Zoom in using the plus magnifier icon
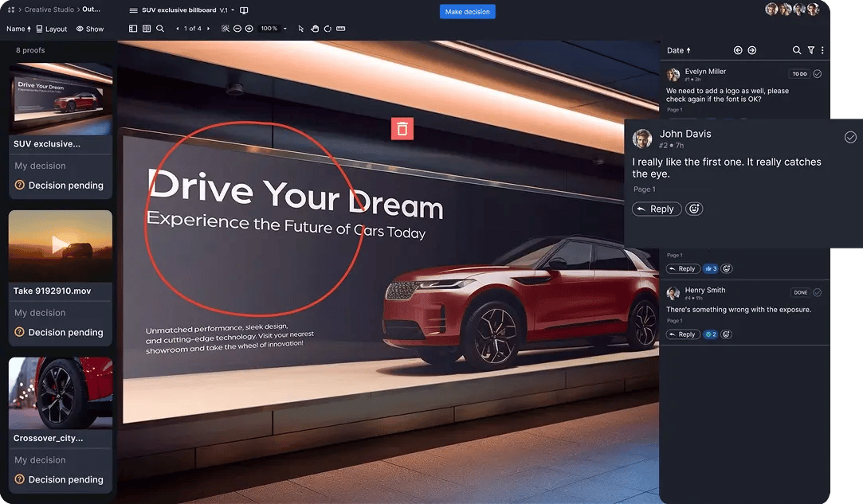This screenshot has height=504, width=863. coord(248,28)
